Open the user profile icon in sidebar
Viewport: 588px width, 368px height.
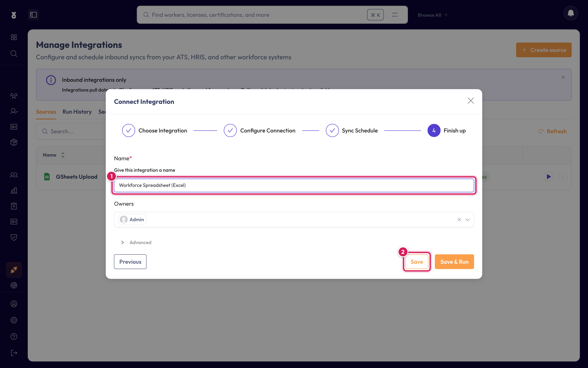[x=14, y=304]
